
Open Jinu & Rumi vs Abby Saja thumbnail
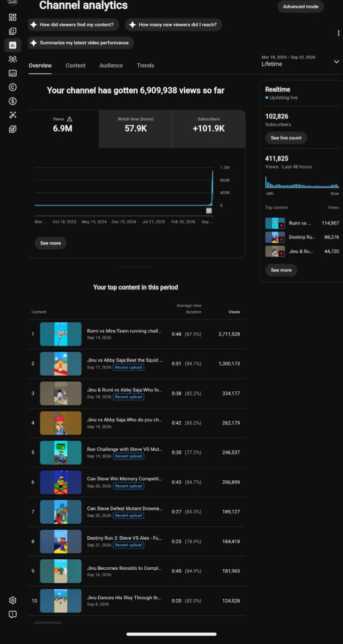[61, 393]
